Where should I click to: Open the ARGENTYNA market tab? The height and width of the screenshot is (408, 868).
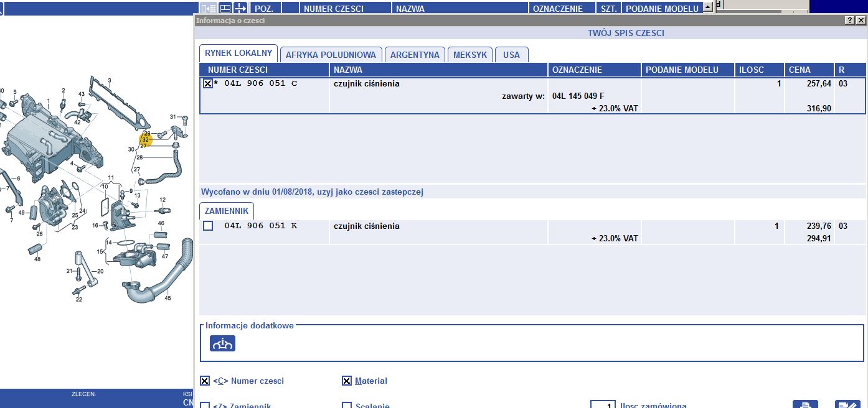coord(415,55)
